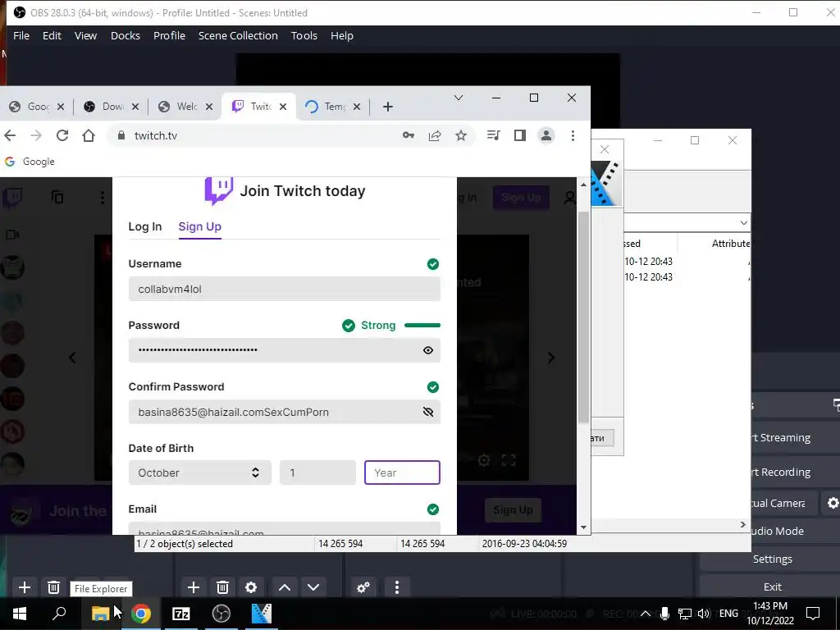Reload the twitch.tv page
This screenshot has height=630, width=840.
(62, 135)
